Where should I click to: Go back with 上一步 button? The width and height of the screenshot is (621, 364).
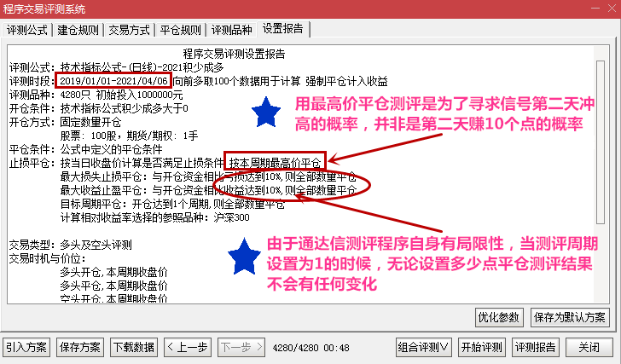tap(188, 348)
